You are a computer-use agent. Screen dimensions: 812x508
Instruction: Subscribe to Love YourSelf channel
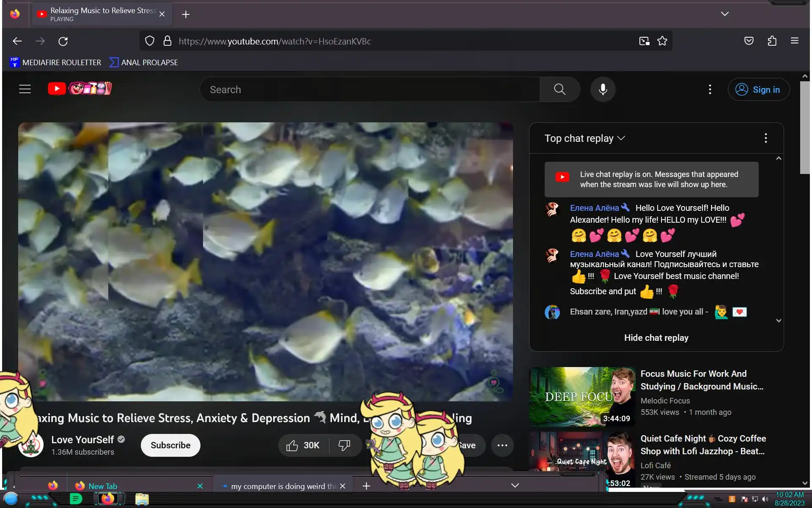pos(170,445)
